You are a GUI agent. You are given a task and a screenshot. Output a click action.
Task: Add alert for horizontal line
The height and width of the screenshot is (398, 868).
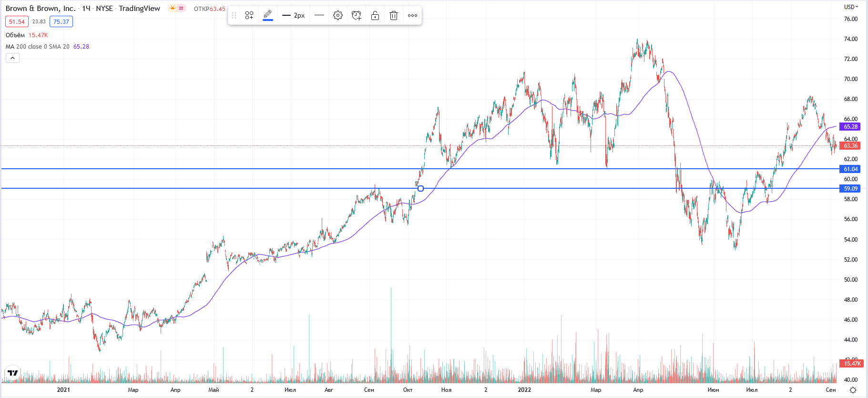[357, 16]
